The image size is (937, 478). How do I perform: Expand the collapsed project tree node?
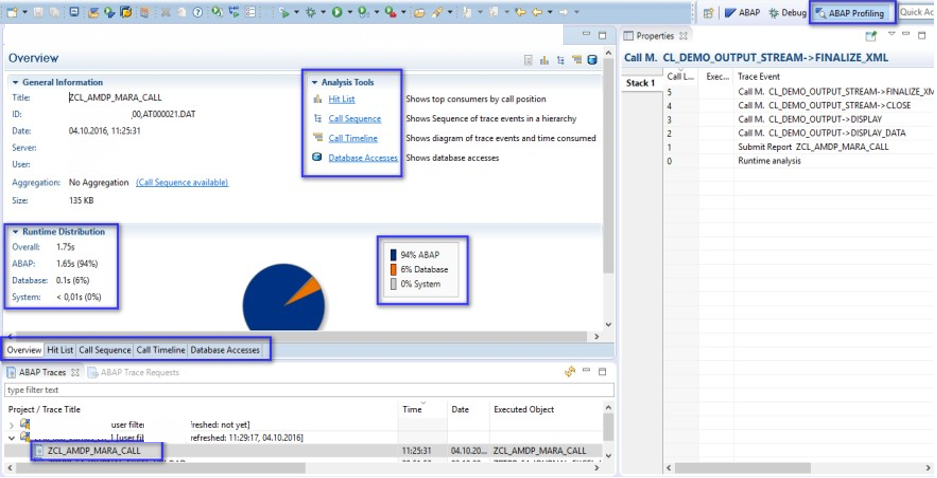coord(12,425)
